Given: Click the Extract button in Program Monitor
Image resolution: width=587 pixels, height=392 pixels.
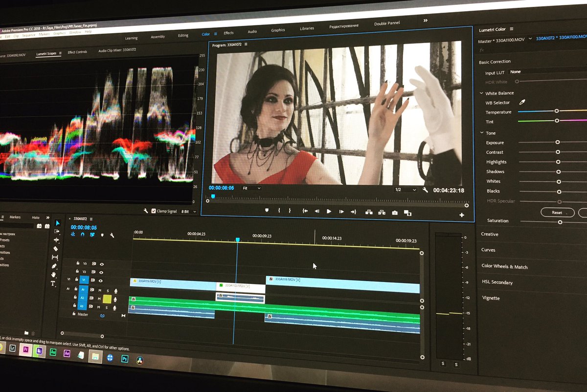Looking at the screenshot, I should coord(382,212).
